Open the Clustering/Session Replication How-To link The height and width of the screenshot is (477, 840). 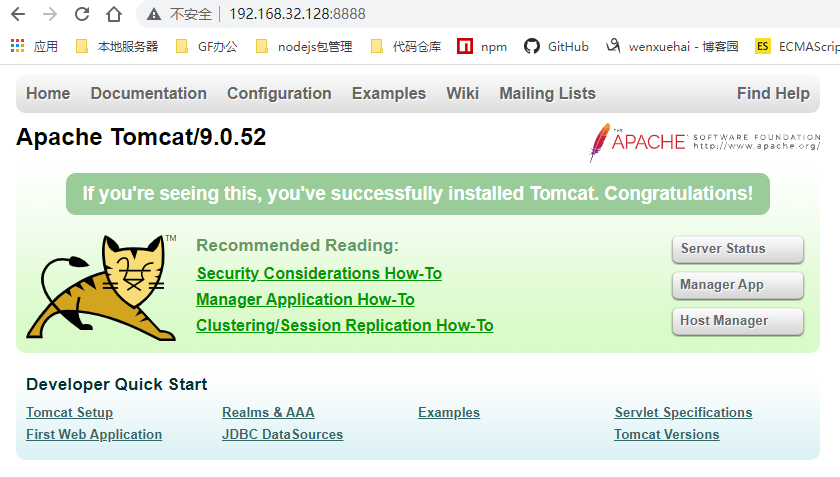tap(344, 325)
